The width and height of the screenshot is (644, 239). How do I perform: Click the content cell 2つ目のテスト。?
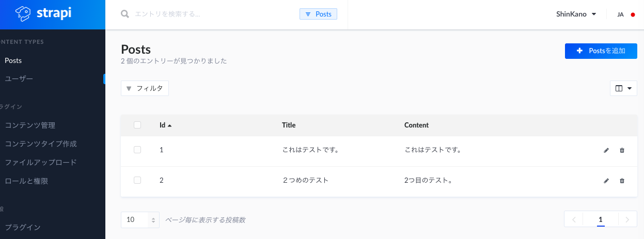[x=429, y=180]
